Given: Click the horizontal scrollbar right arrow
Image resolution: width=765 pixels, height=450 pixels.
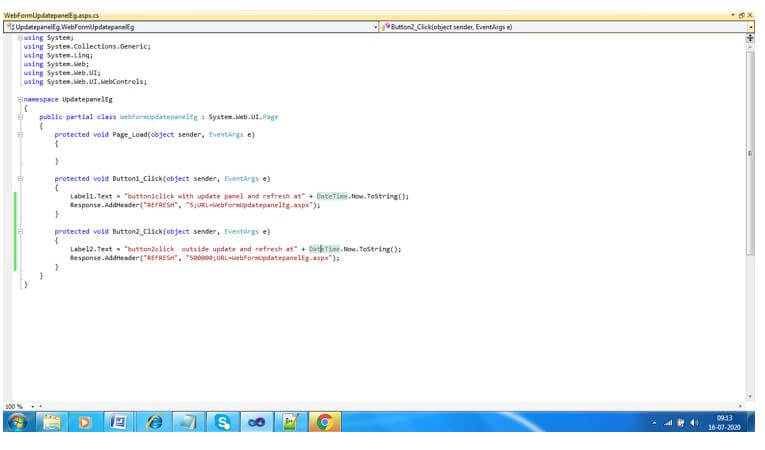Looking at the screenshot, I should (740, 406).
